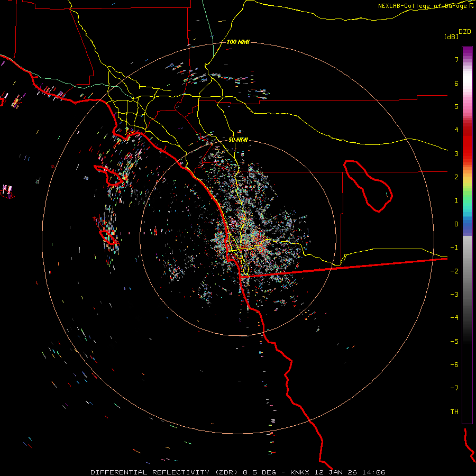Click the "[dB]" unit label
476x476 pixels.
(x=451, y=36)
